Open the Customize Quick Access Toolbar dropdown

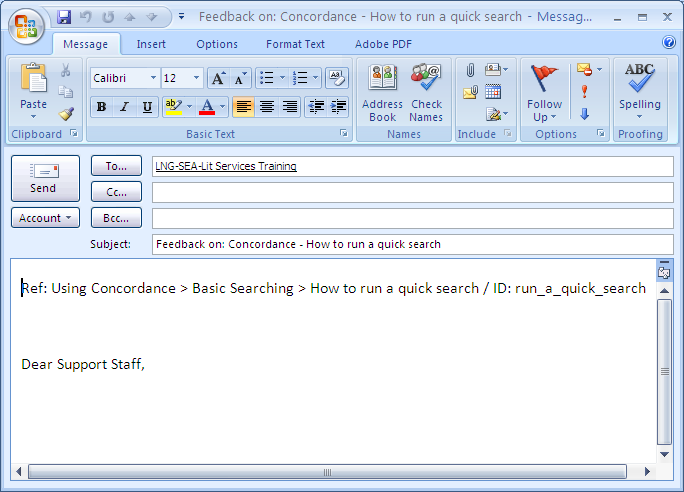coord(181,17)
